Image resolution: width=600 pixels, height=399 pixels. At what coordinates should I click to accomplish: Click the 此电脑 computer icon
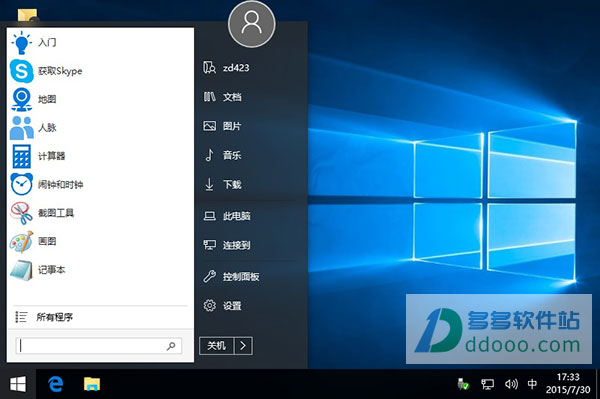point(209,216)
